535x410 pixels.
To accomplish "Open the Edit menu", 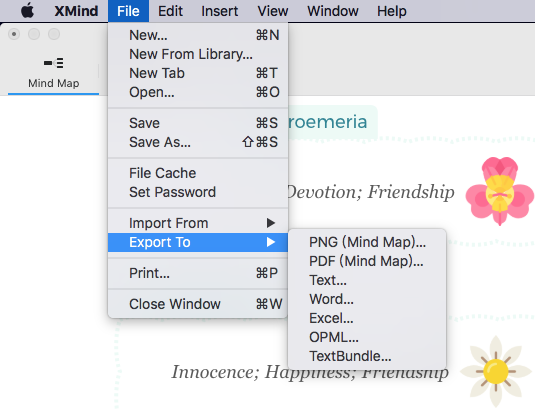I will point(170,11).
